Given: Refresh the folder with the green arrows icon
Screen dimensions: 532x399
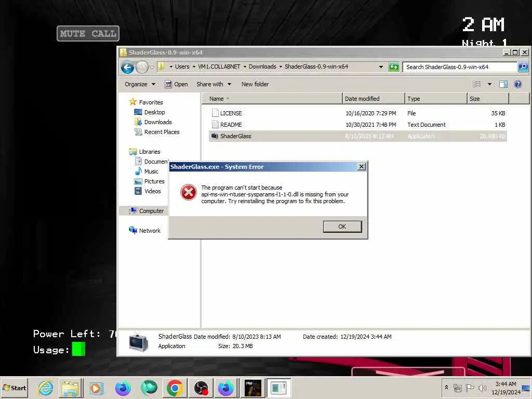Looking at the screenshot, I should (394, 67).
